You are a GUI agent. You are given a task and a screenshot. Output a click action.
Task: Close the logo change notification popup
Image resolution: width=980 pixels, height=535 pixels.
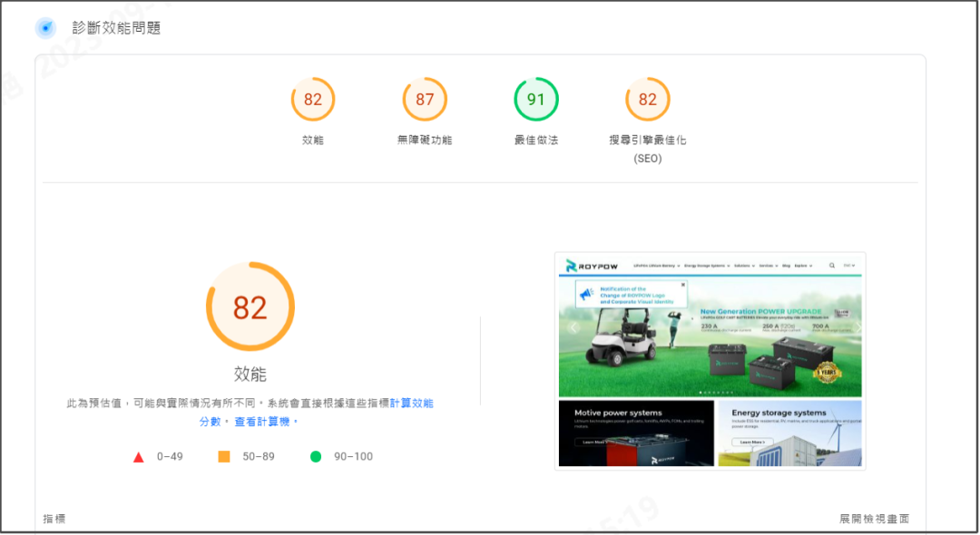(x=683, y=285)
